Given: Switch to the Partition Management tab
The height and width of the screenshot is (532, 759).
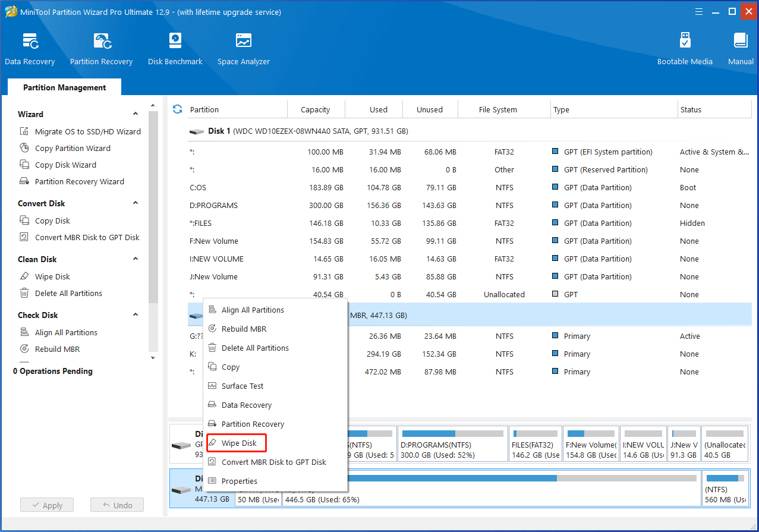Looking at the screenshot, I should [x=64, y=87].
